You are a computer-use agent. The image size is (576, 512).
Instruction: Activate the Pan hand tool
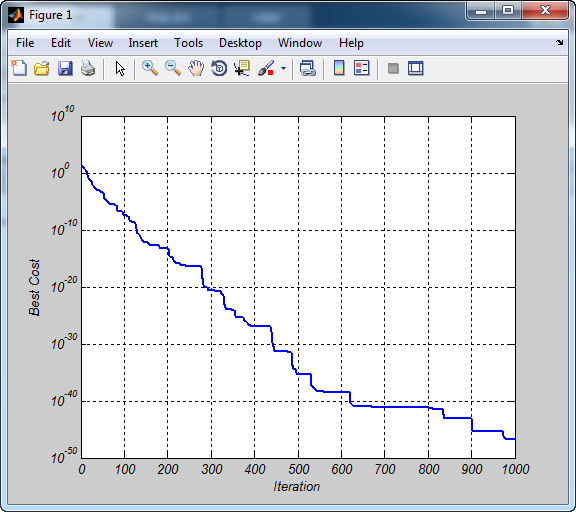(x=196, y=68)
